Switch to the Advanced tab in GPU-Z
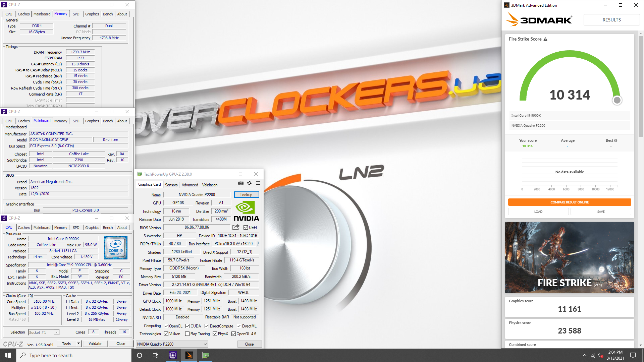The image size is (644, 362). [x=190, y=185]
